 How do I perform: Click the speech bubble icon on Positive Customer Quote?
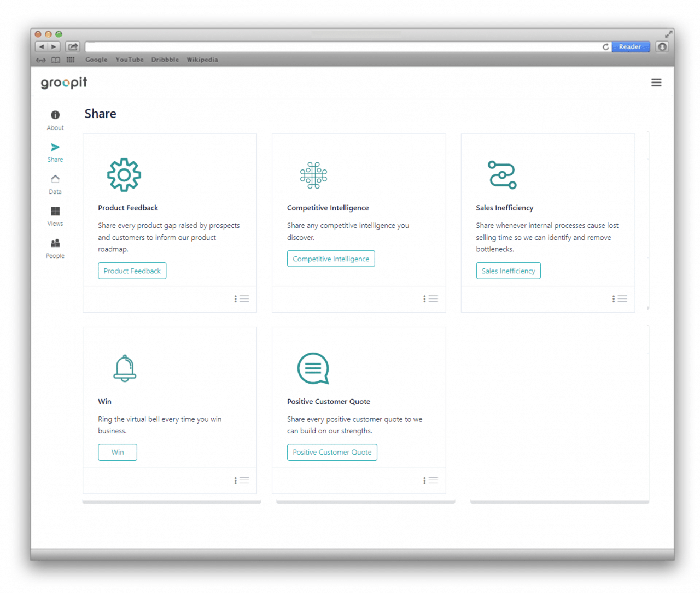(313, 368)
